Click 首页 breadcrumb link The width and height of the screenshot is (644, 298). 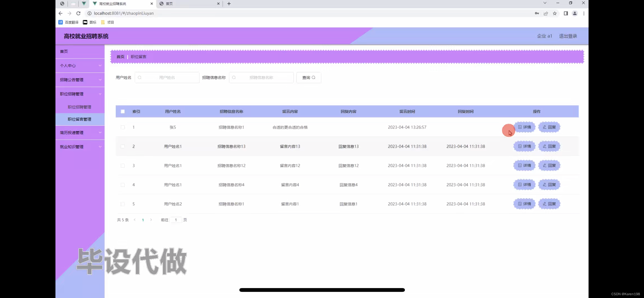(120, 57)
